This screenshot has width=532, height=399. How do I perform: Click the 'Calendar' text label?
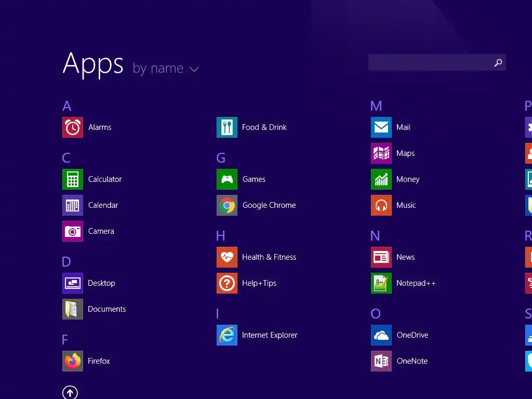tap(103, 205)
